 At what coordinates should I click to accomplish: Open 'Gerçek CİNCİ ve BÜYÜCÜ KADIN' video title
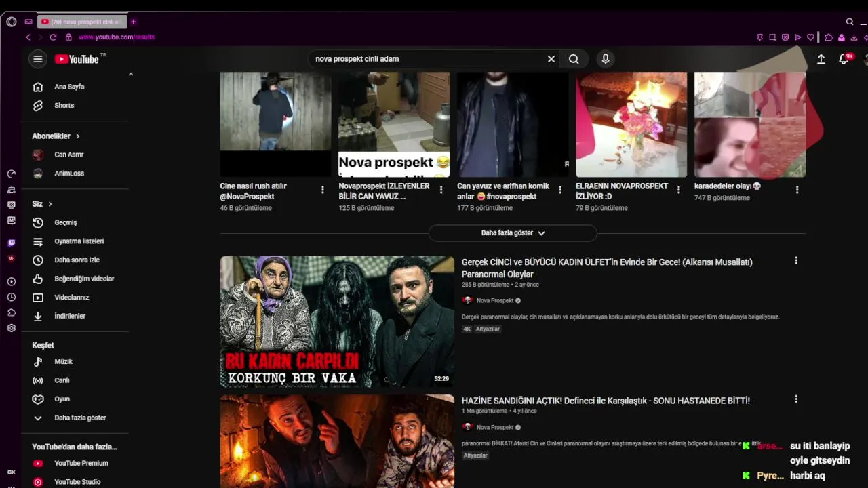tap(607, 268)
